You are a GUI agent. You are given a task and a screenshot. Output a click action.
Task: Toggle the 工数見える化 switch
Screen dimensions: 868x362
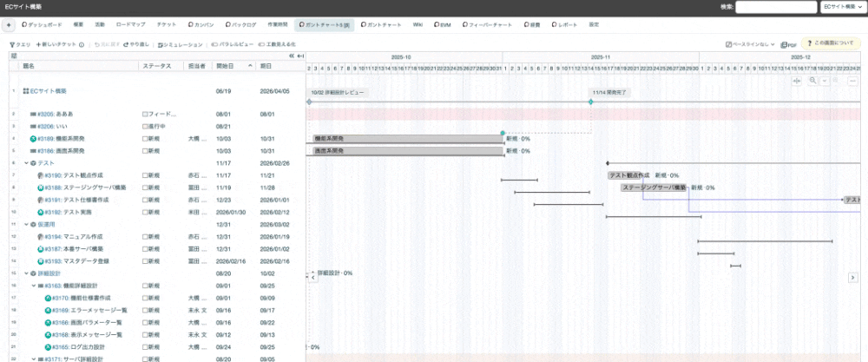(x=261, y=43)
